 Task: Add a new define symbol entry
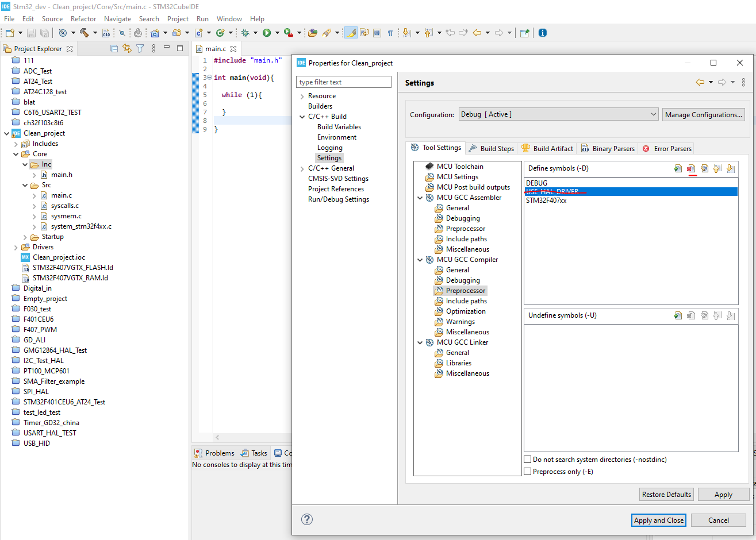click(678, 168)
